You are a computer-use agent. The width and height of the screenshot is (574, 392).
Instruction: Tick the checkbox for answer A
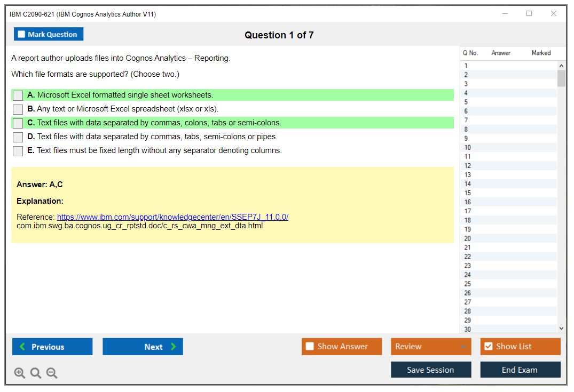(x=18, y=95)
